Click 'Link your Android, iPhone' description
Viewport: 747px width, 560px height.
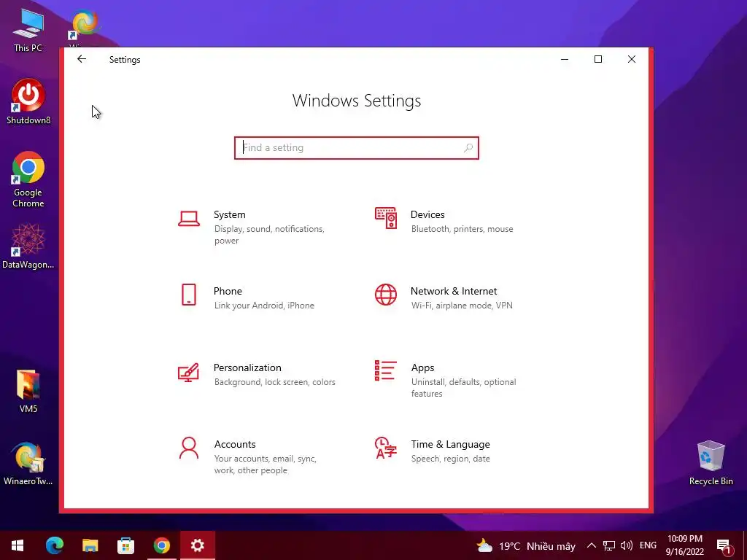point(264,306)
